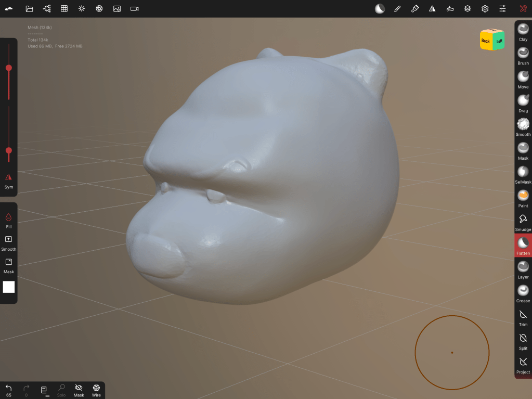Switch to the Smudge tool
Viewport: 532px width, 399px height.
(523, 221)
